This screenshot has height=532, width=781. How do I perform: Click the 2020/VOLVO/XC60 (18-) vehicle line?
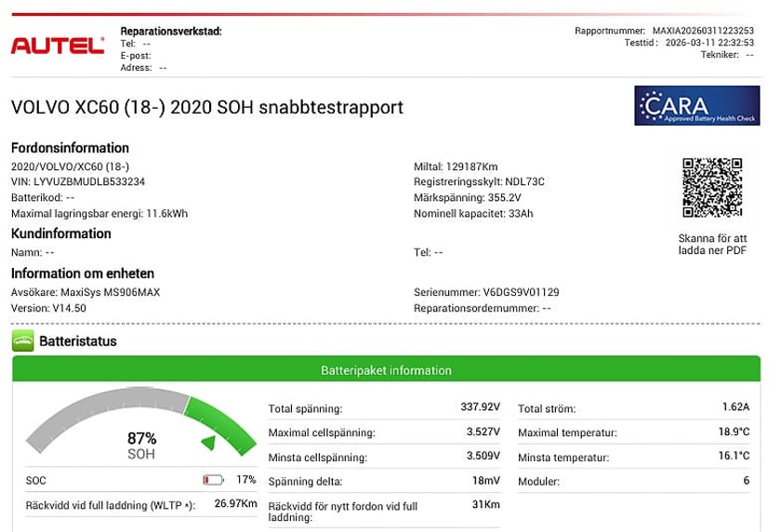(x=70, y=166)
